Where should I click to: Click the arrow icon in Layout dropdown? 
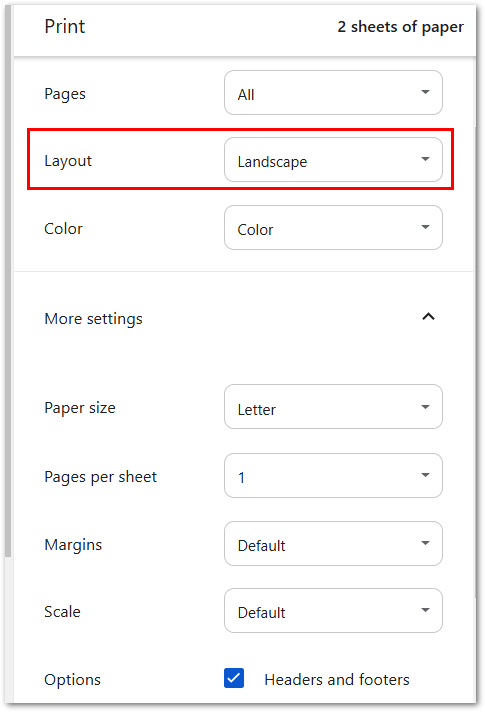point(425,159)
